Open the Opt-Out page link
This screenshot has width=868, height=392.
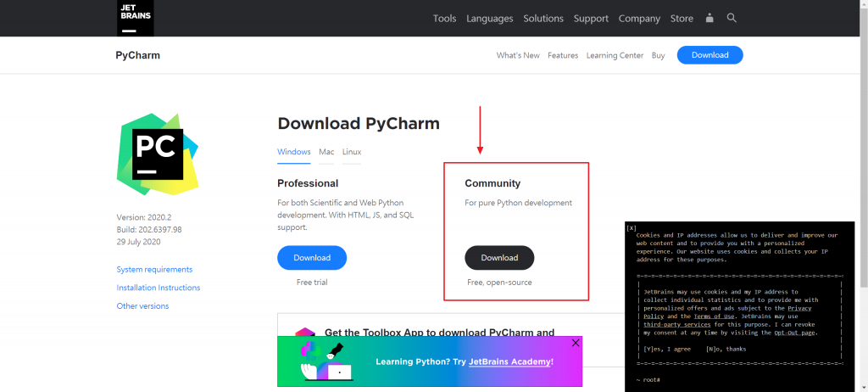click(795, 333)
